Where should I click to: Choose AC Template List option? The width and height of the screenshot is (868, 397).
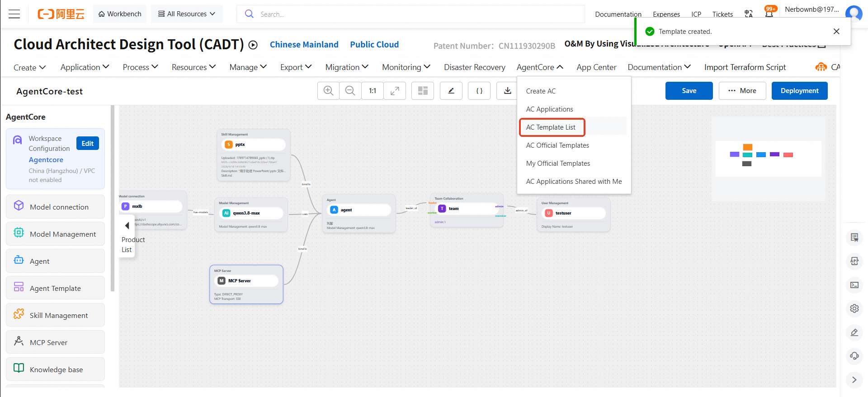[552, 127]
